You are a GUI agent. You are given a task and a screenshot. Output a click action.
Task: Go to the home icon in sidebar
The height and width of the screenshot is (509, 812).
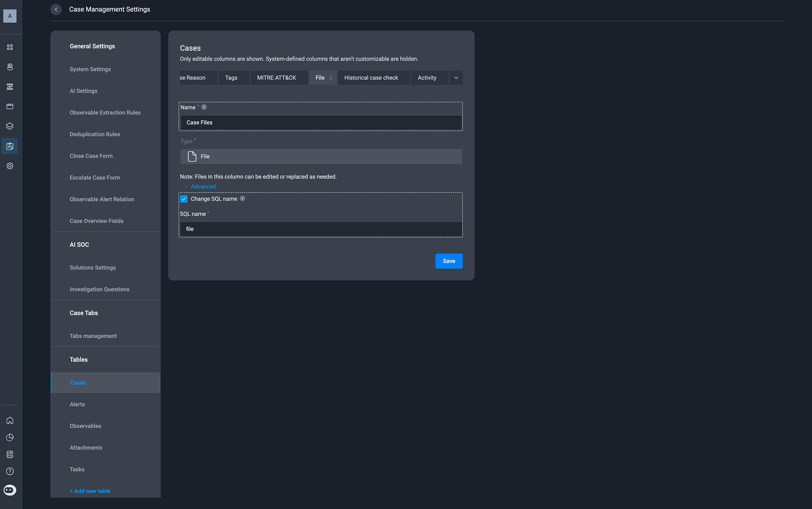(10, 420)
